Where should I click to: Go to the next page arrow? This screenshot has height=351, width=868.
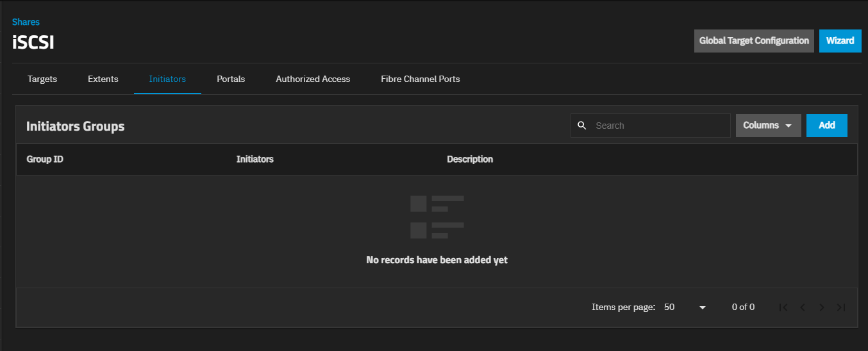pos(822,307)
